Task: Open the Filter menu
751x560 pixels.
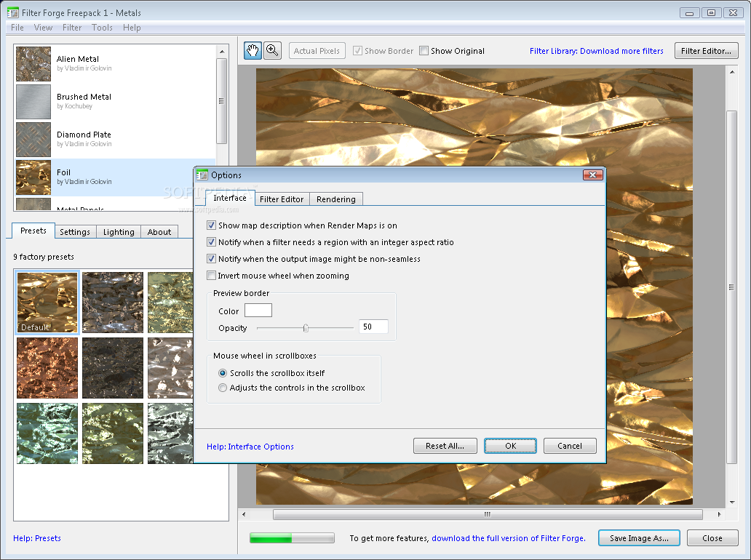Action: point(72,28)
